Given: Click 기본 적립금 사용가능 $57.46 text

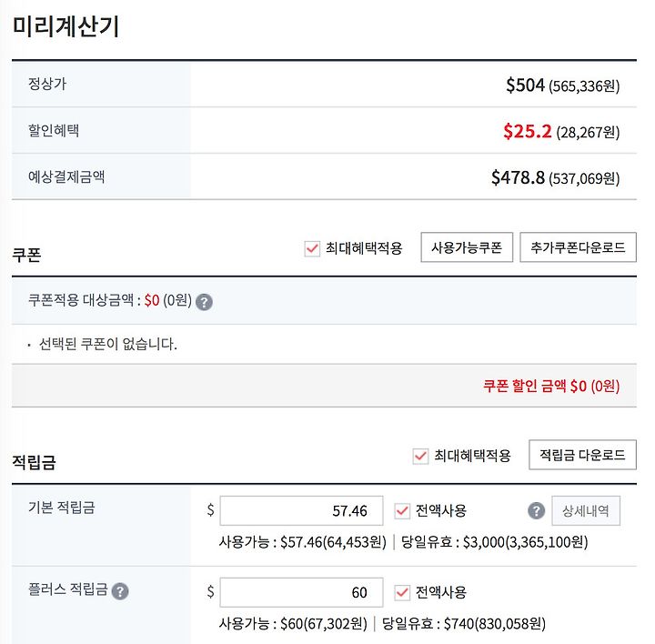Looking at the screenshot, I should 302,542.
